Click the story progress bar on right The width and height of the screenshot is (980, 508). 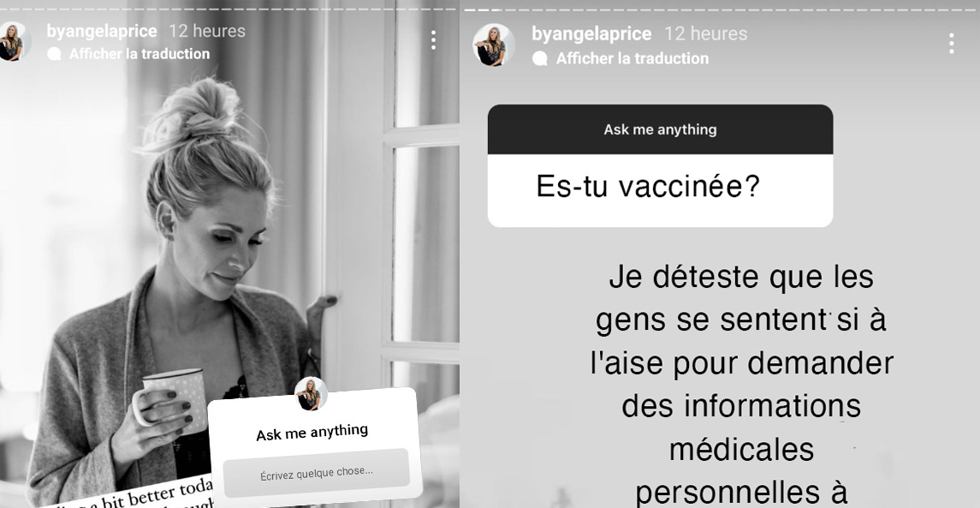722,9
